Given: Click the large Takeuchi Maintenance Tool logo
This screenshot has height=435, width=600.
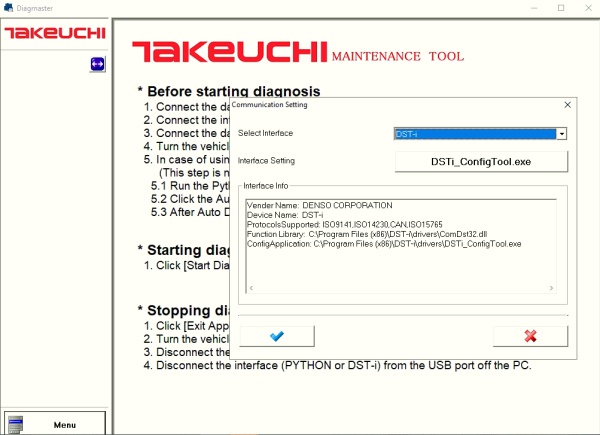Looking at the screenshot, I should (x=298, y=52).
